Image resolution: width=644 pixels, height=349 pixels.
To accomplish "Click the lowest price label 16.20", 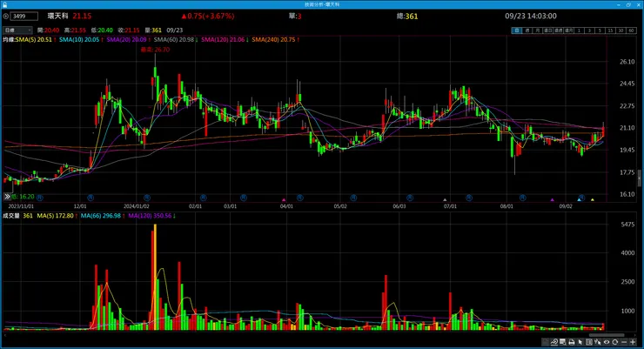I will click(23, 197).
